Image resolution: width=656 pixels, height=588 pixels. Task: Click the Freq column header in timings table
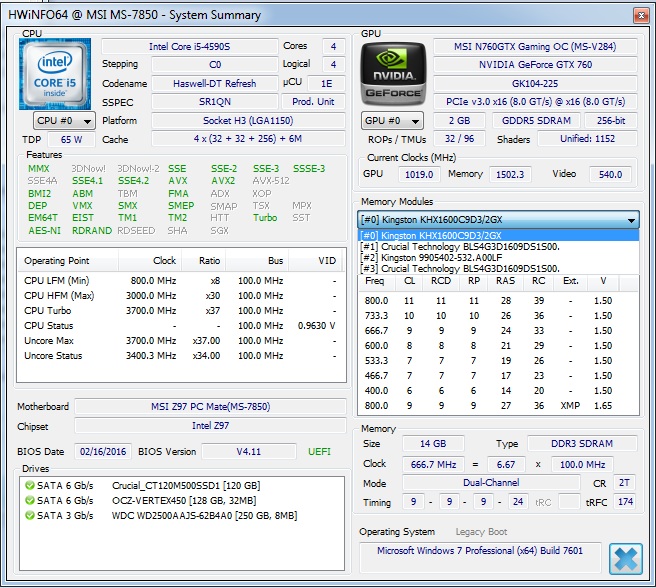377,281
